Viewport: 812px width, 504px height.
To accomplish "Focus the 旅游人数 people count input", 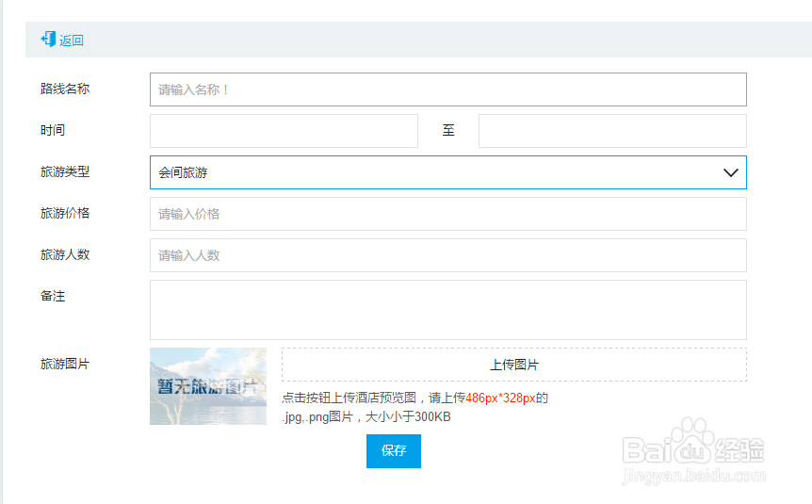I will coord(448,255).
